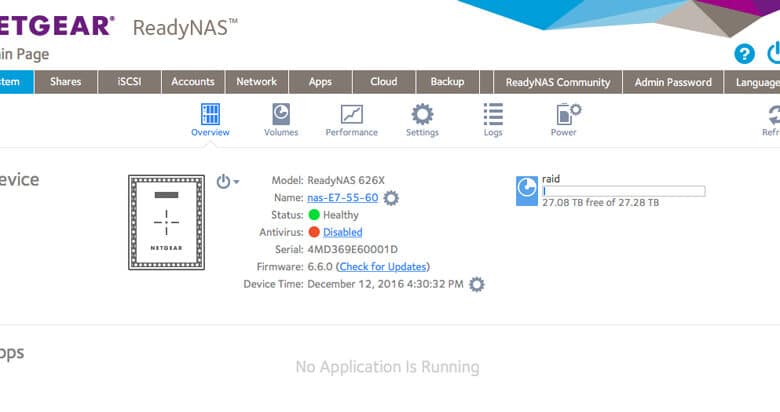Click the serial number 4MD369E60001D
The image size is (780, 412).
(352, 249)
